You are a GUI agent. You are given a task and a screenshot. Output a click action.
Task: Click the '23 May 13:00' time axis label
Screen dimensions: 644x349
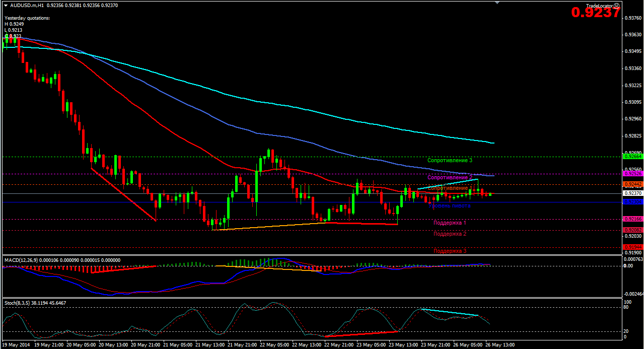coord(404,345)
